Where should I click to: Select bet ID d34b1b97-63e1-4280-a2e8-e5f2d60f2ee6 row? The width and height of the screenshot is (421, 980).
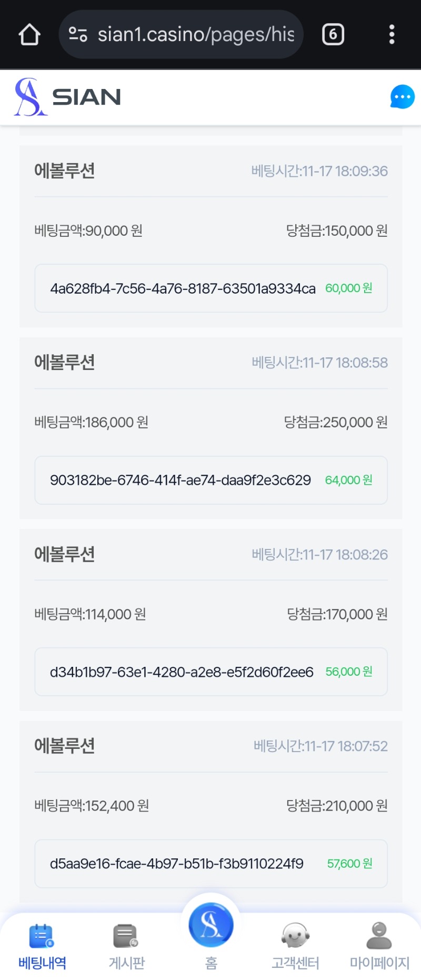click(x=211, y=672)
